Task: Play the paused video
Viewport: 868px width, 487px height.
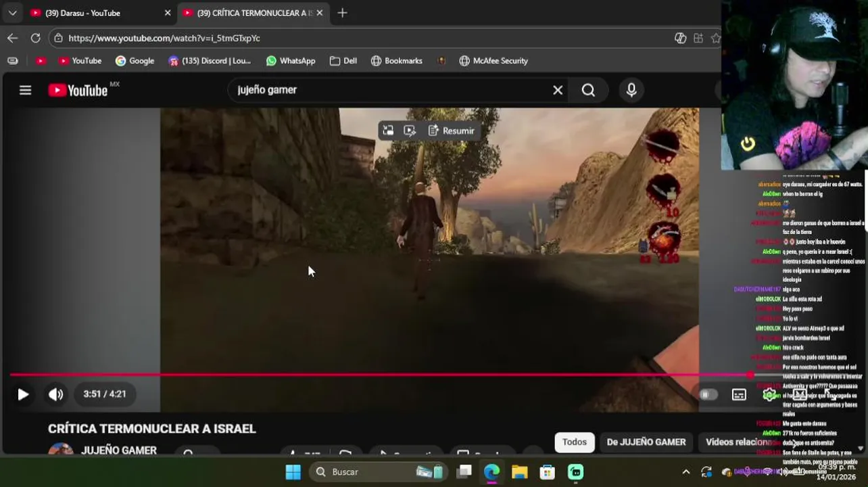Action: (23, 394)
